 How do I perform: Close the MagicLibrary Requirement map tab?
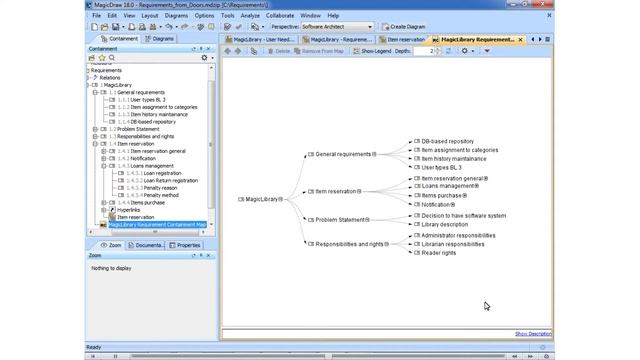click(x=520, y=40)
